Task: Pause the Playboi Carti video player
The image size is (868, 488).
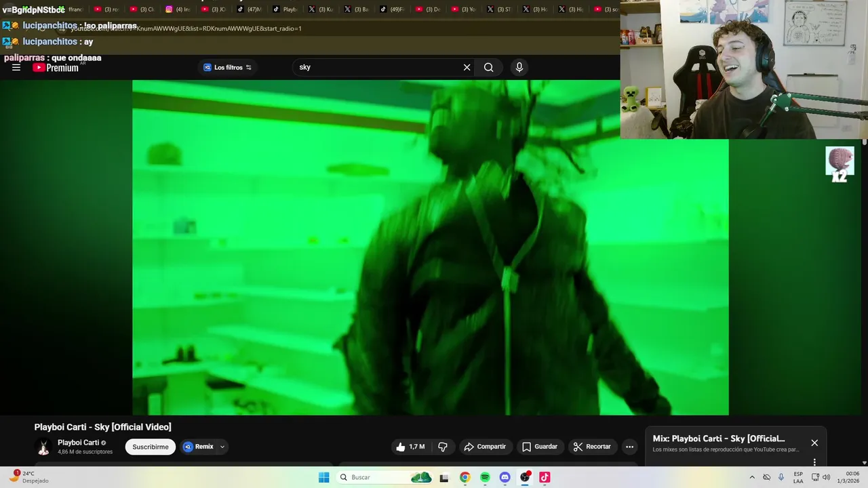Action: coord(430,247)
